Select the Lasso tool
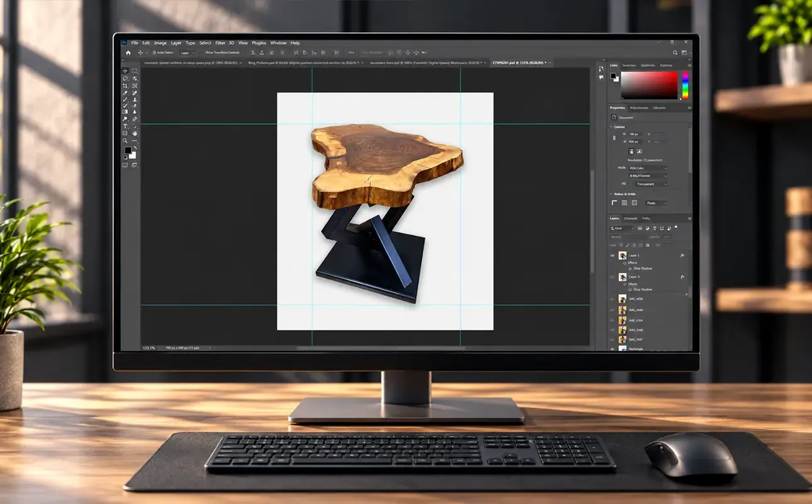 [x=125, y=79]
